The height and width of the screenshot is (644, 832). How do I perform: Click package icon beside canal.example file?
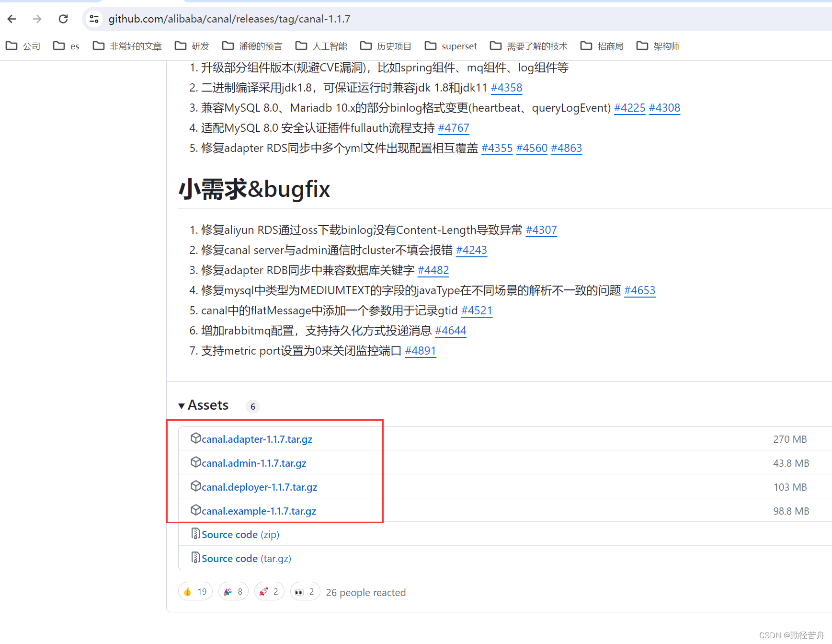195,510
